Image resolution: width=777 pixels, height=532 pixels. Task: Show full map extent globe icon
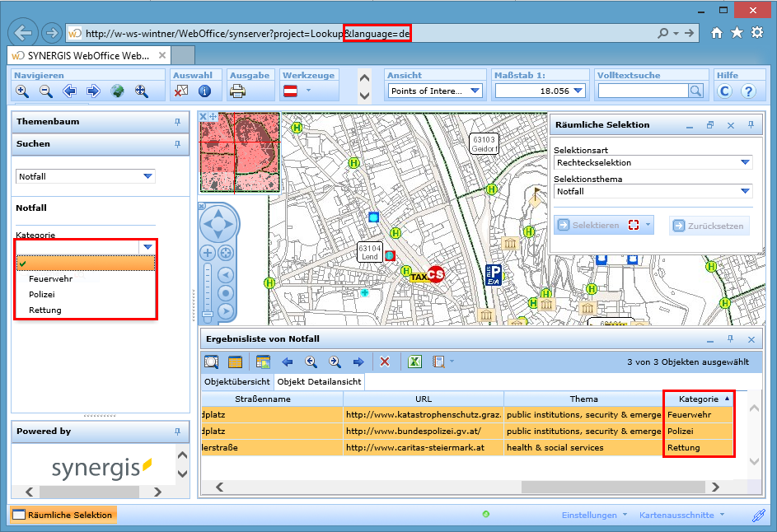tap(118, 91)
